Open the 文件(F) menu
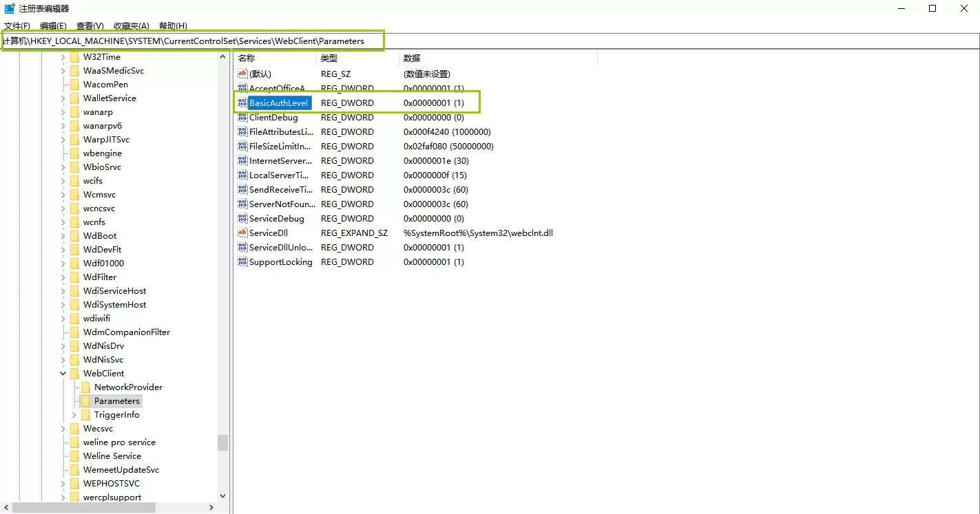The image size is (980, 514). pyautogui.click(x=17, y=26)
